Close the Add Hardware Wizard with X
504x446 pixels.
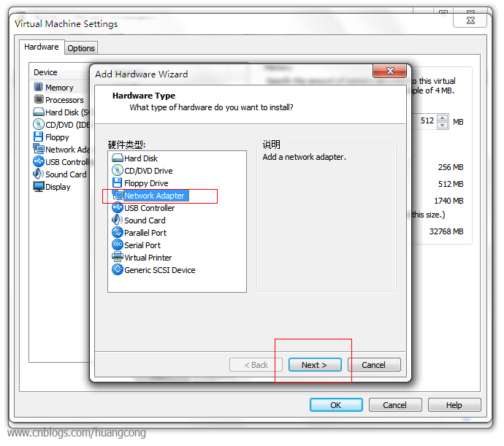point(390,71)
